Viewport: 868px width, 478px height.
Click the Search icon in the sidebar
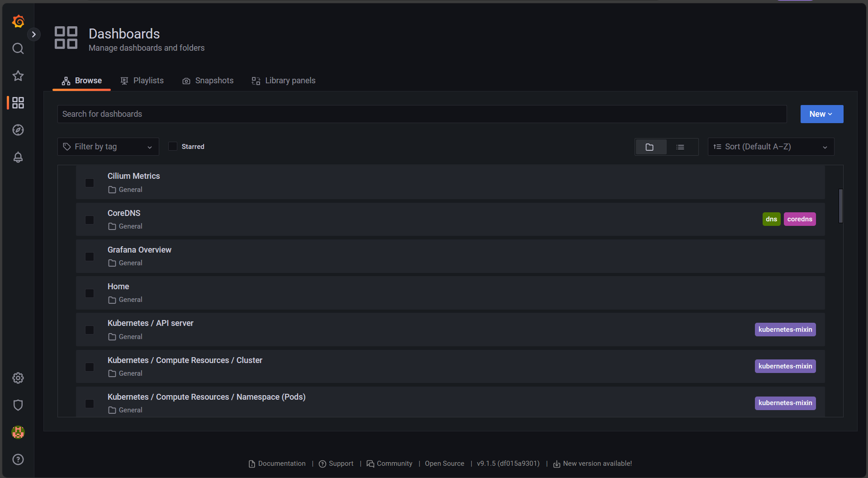(x=18, y=48)
